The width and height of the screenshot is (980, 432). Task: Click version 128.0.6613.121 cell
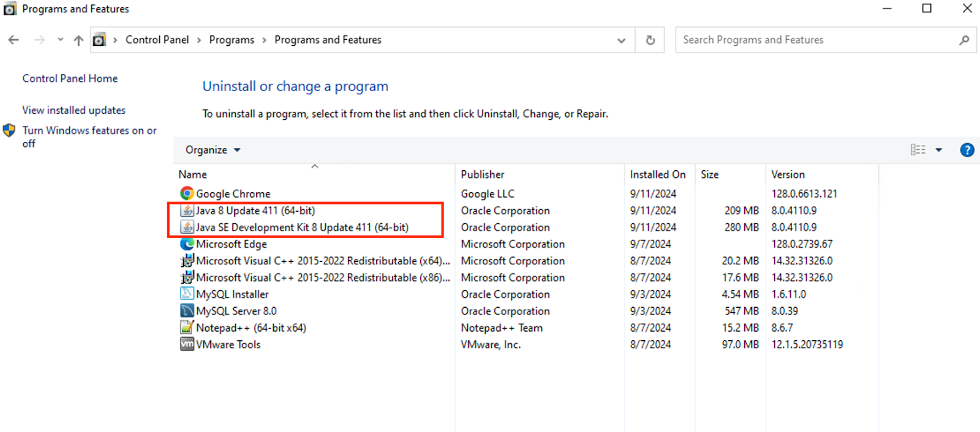804,194
